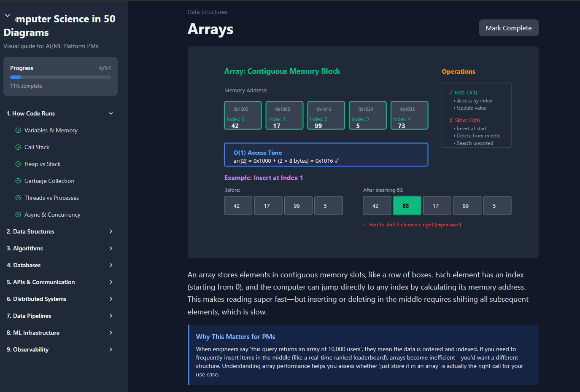Expand the Databases section arrow
The width and height of the screenshot is (580, 392).
coord(111,265)
